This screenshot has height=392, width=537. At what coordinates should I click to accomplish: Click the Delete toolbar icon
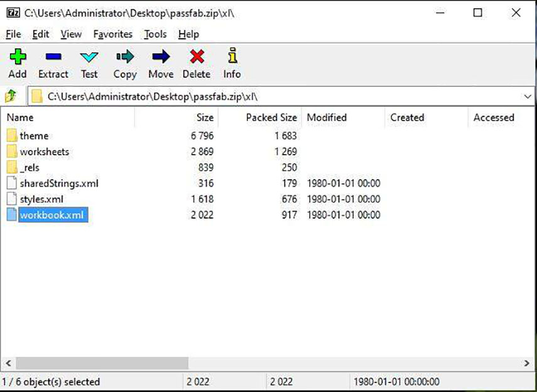click(x=196, y=63)
